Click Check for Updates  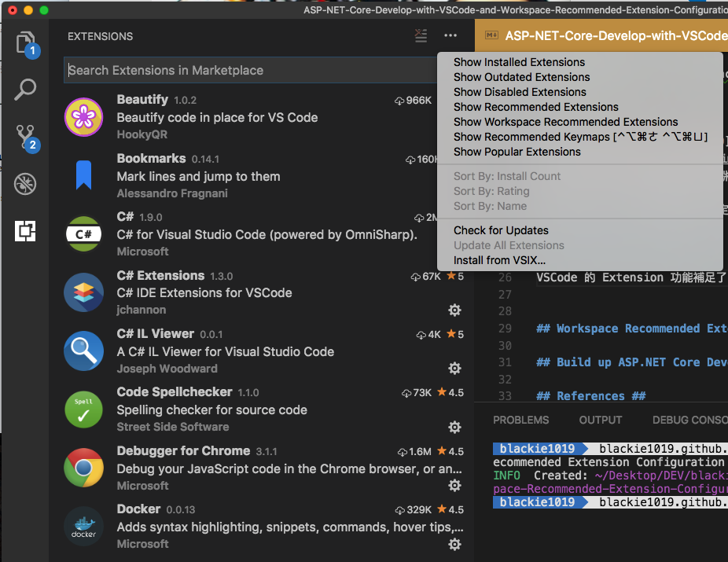[x=501, y=230]
